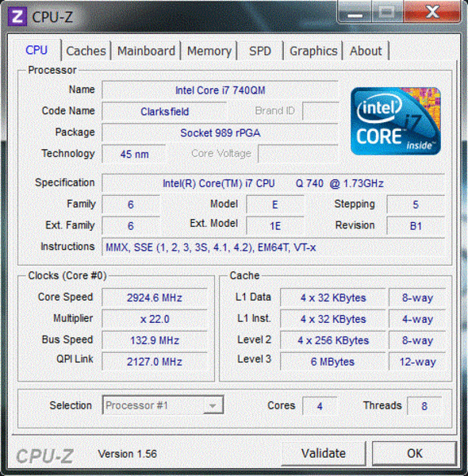The image size is (468, 476).
Task: Click the L1 Inst. size 4 x 32 KBytes
Action: point(333,319)
